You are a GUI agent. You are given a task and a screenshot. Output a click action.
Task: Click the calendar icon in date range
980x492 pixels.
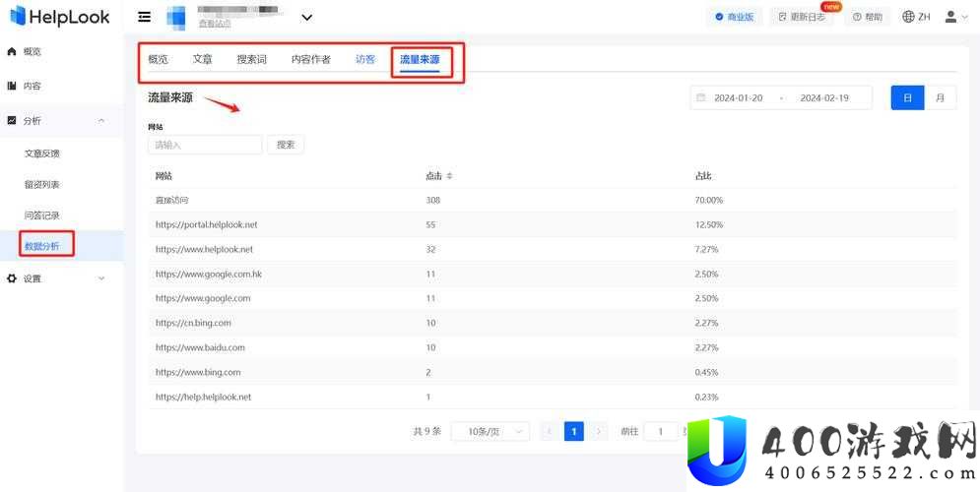click(x=700, y=98)
